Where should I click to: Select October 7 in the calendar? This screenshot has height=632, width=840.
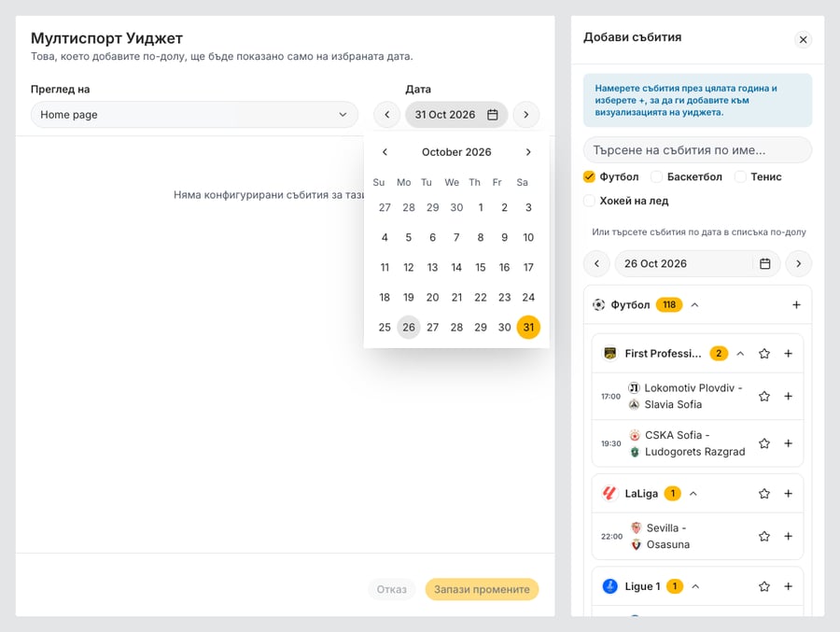[x=456, y=237]
